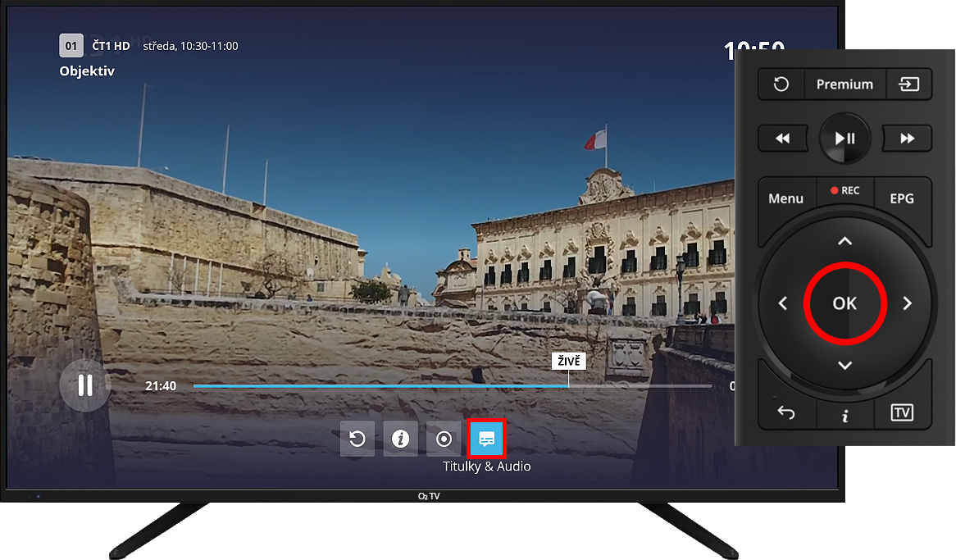The width and height of the screenshot is (956, 560).
Task: Open program info via the on-screen info icon
Action: click(x=401, y=439)
